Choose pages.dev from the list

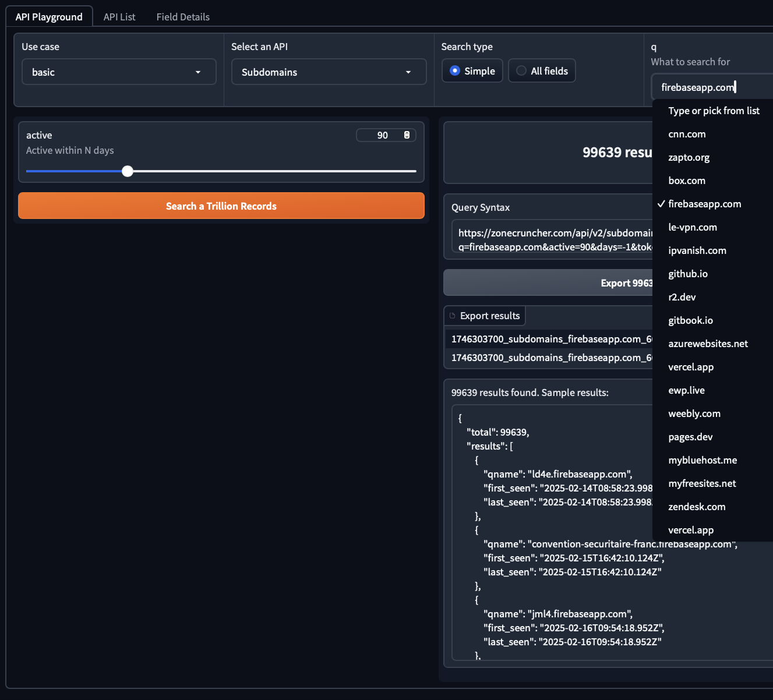[x=712, y=437]
